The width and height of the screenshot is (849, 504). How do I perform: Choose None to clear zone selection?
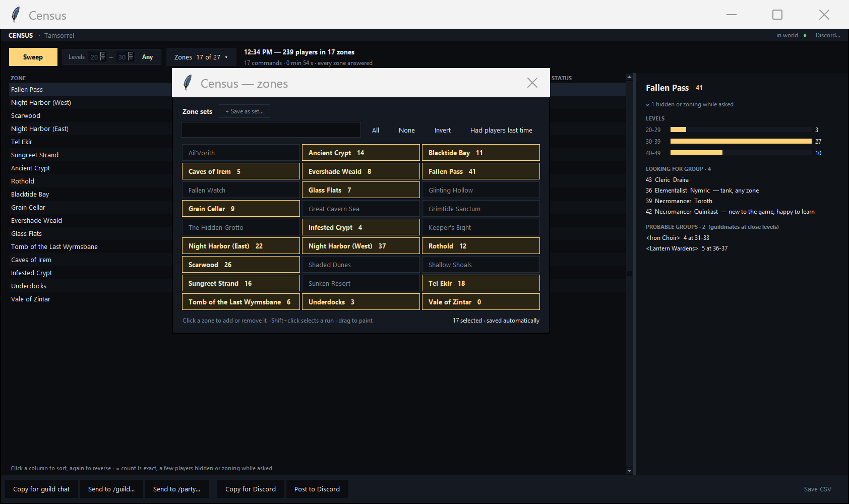(x=407, y=130)
